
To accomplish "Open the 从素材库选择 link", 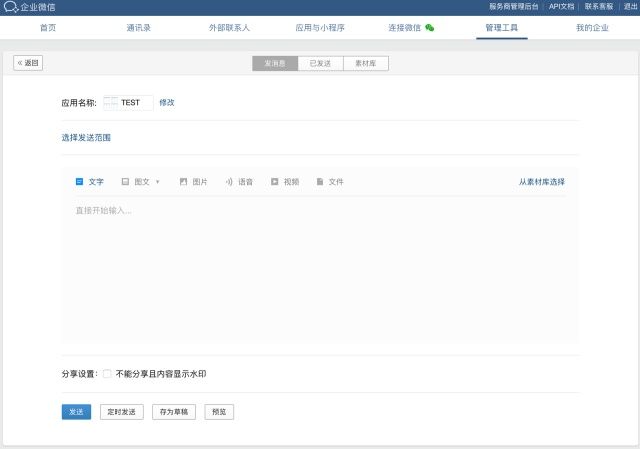I will 541,182.
